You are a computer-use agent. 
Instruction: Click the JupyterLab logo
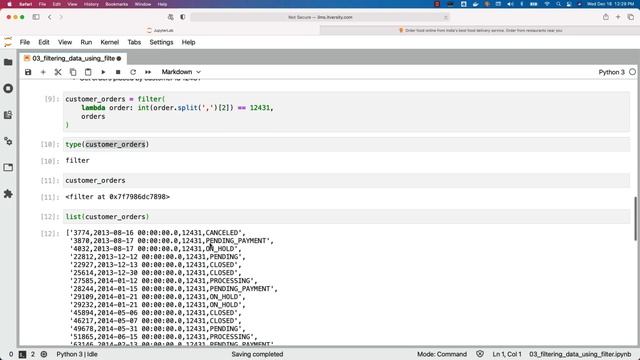point(8,42)
